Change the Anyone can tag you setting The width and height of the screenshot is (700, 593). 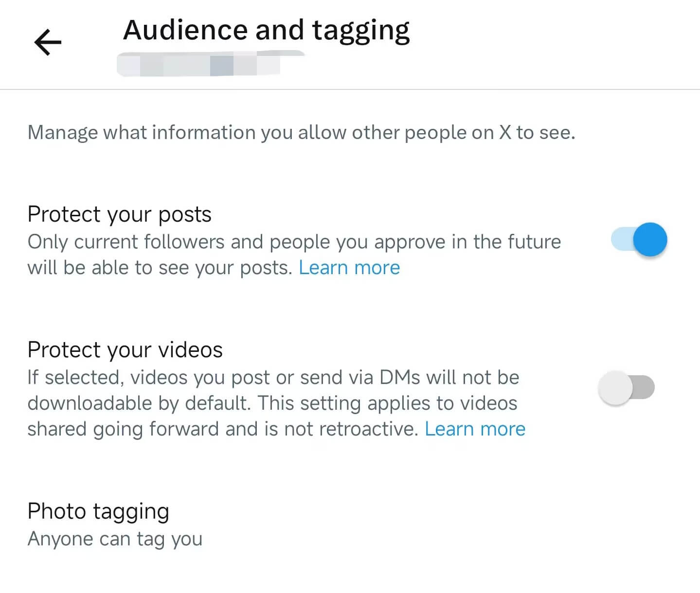tap(115, 539)
